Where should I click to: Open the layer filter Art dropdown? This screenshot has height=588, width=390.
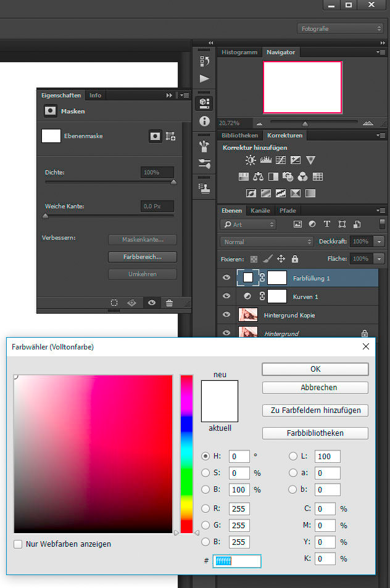click(248, 224)
